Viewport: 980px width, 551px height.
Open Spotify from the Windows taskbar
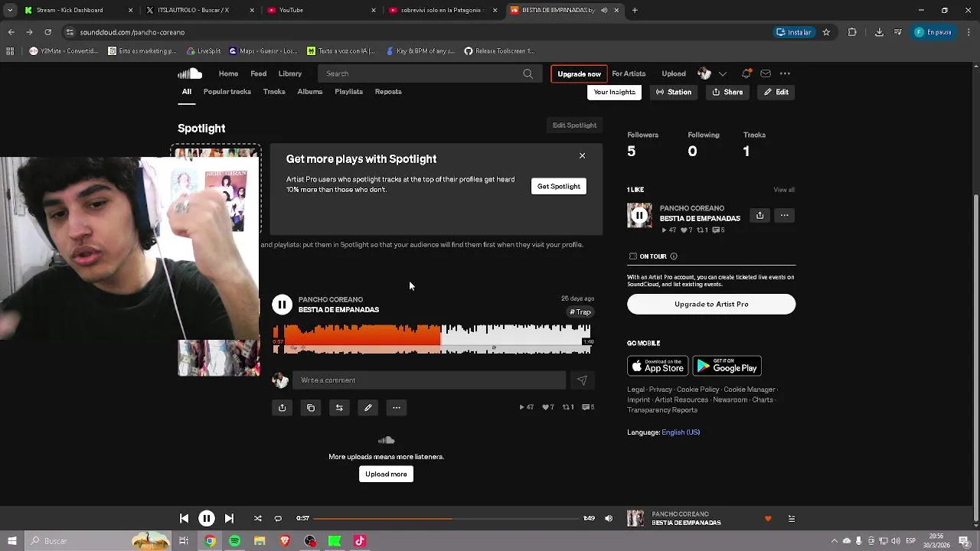pyautogui.click(x=234, y=541)
